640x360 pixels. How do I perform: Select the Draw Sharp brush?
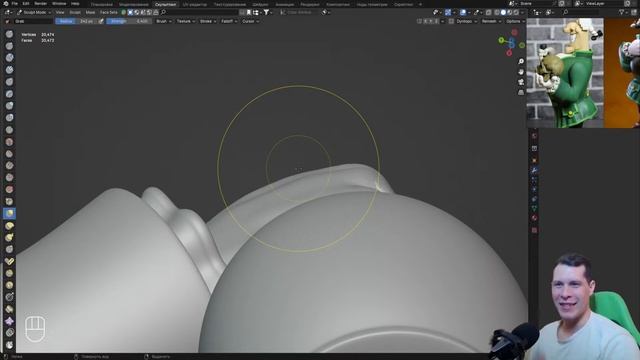tap(9, 46)
